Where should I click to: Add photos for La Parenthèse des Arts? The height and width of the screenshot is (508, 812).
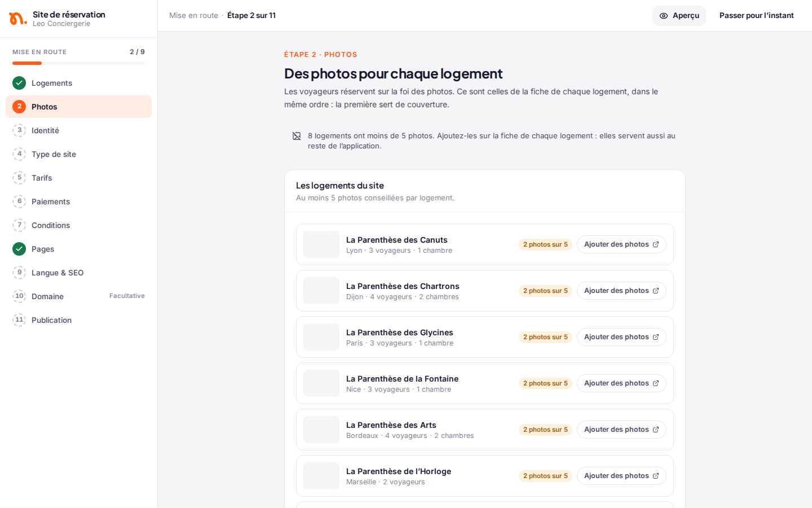pos(621,430)
